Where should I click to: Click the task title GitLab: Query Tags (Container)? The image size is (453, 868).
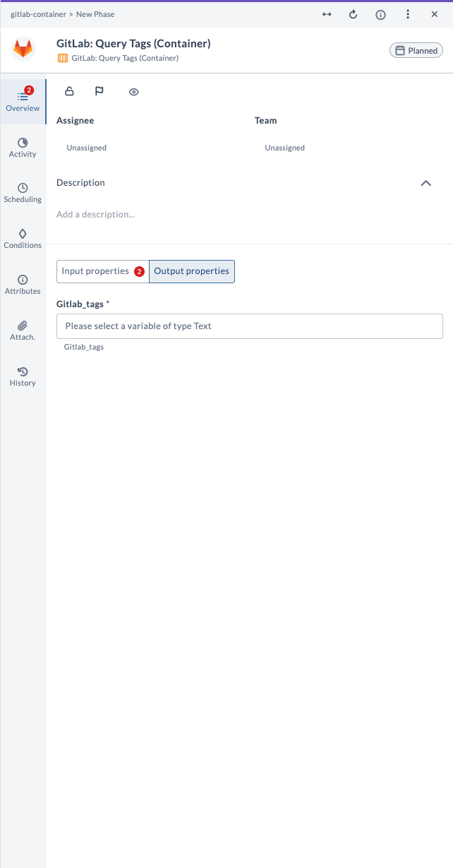pyautogui.click(x=133, y=44)
